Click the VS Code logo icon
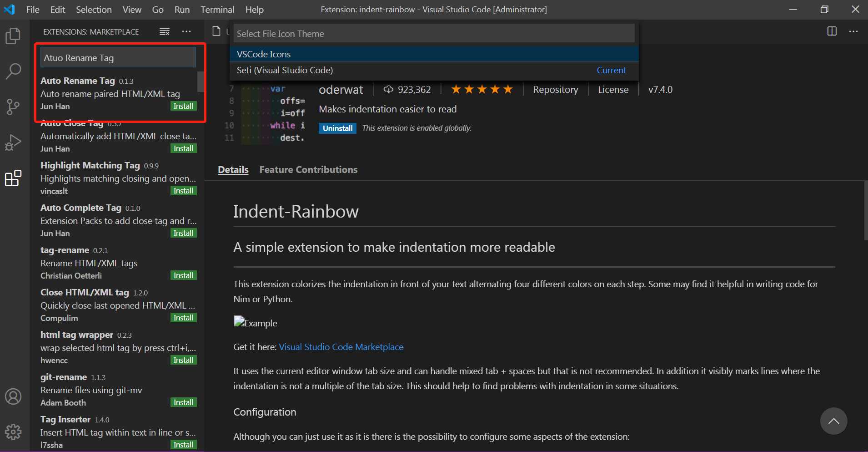 click(9, 9)
